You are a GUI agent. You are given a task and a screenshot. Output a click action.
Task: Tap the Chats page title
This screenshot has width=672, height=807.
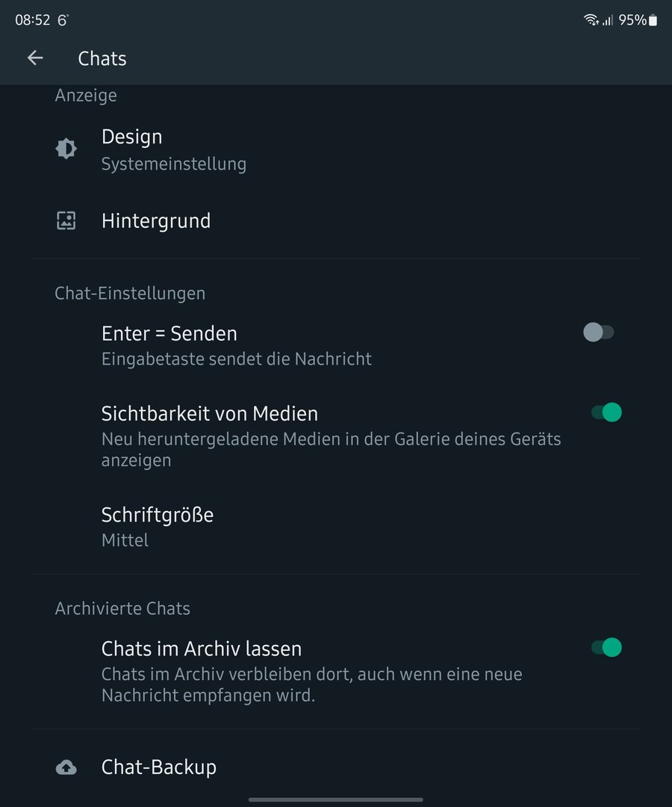click(102, 59)
